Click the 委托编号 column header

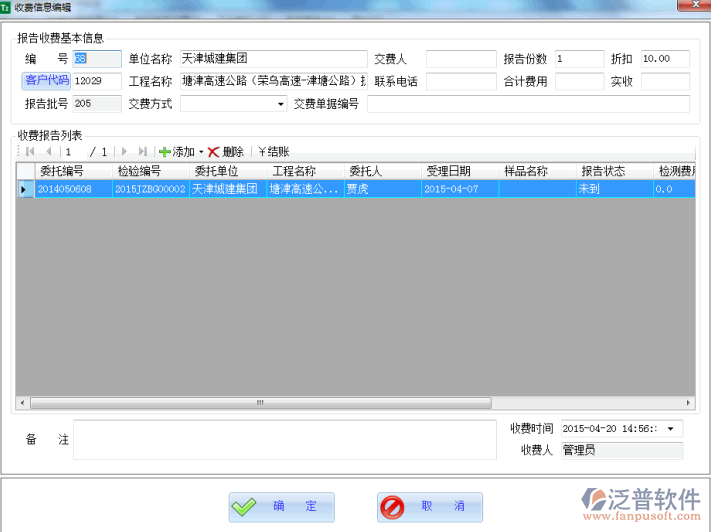[x=73, y=171]
